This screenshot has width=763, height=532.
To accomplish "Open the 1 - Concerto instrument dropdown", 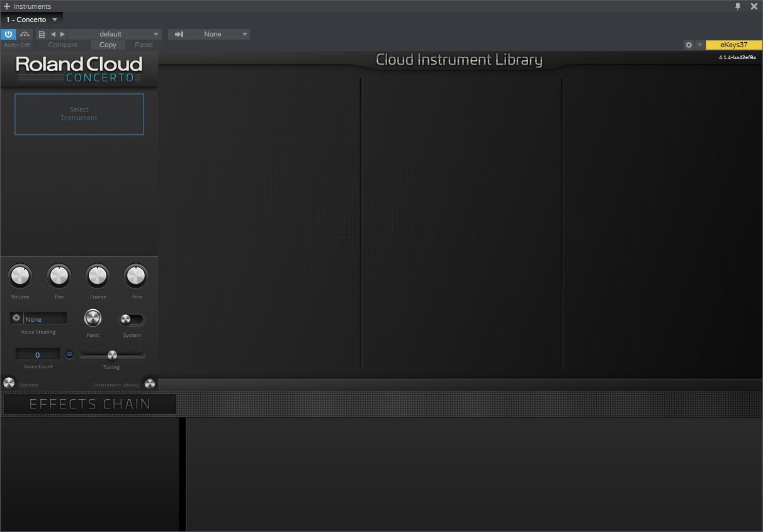I will (55, 20).
